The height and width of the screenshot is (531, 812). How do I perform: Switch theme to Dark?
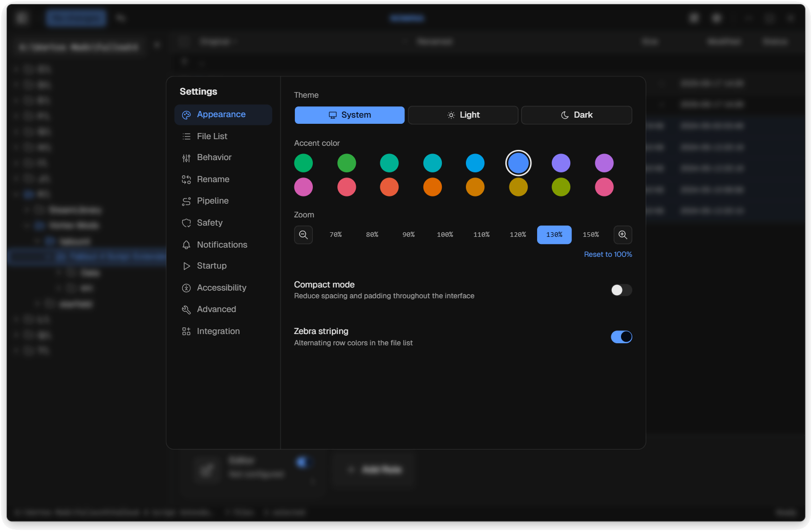(576, 115)
